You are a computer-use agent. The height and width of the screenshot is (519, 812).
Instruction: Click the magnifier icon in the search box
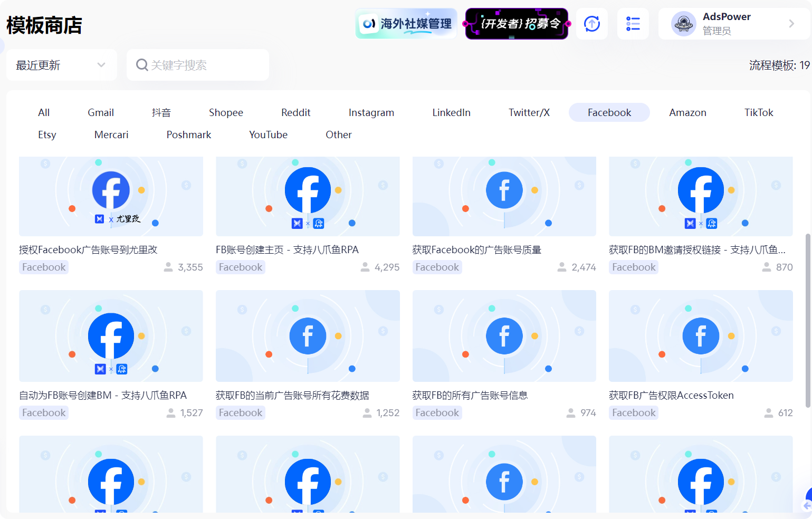point(141,64)
